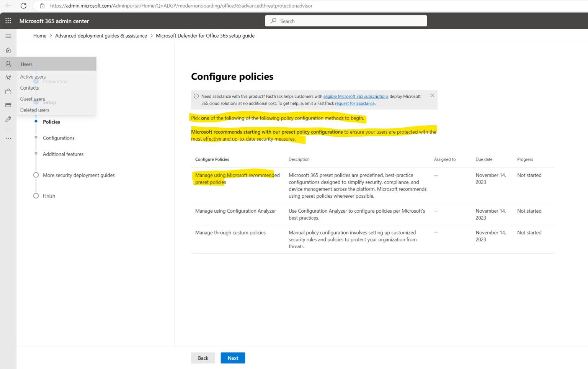Expand the Preparation step section
The image size is (588, 369).
click(x=36, y=81)
